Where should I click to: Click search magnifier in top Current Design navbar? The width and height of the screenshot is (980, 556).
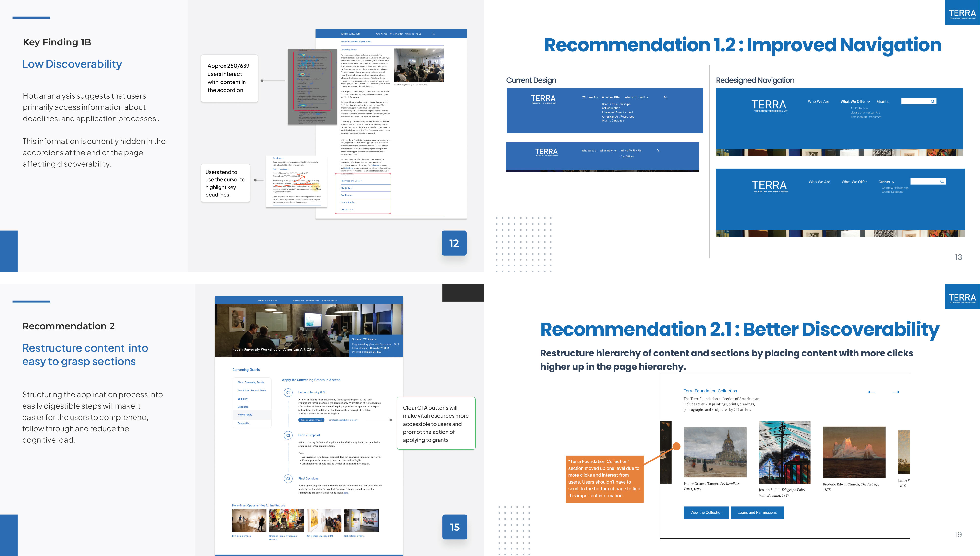coord(666,97)
